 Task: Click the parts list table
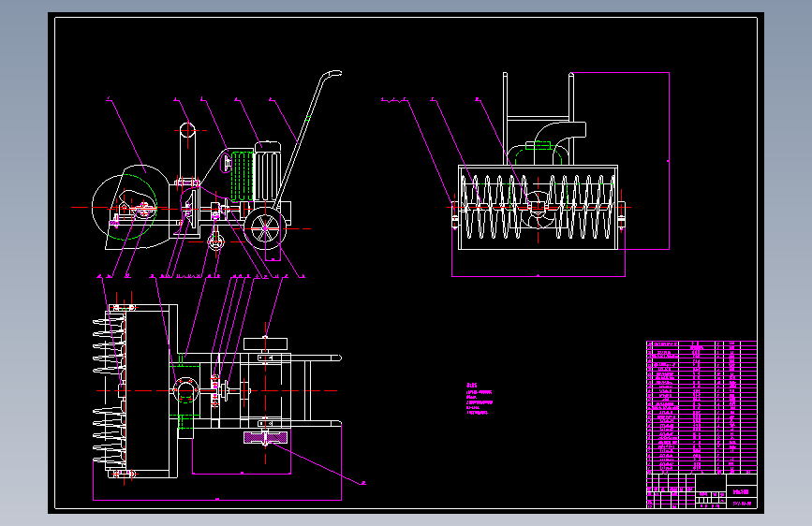(x=701, y=407)
